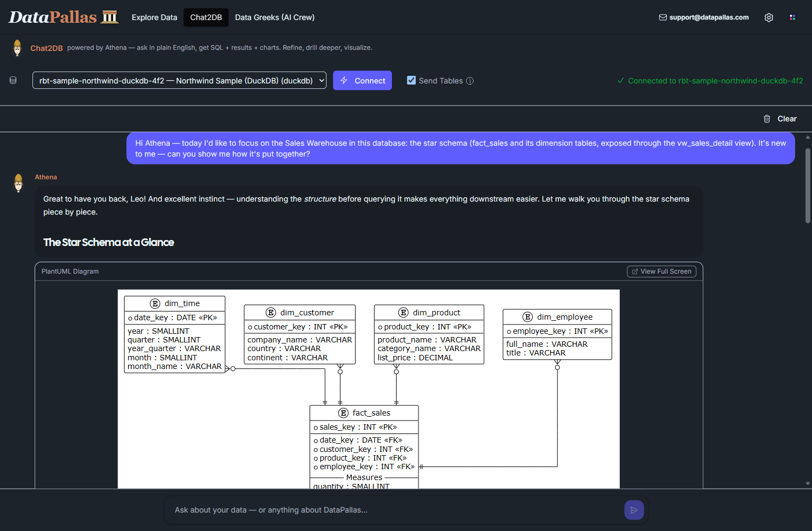Click the DataPallas logo
812x531 pixels.
pos(63,17)
